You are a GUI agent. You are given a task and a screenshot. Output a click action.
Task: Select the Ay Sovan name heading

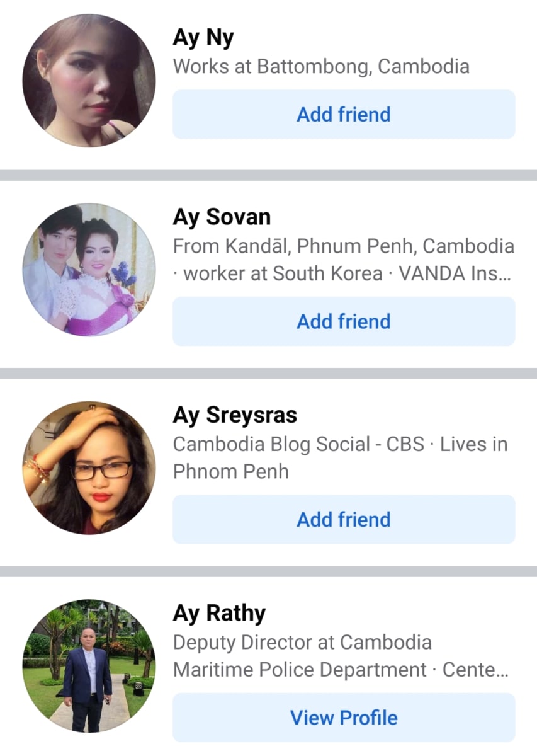click(x=222, y=217)
